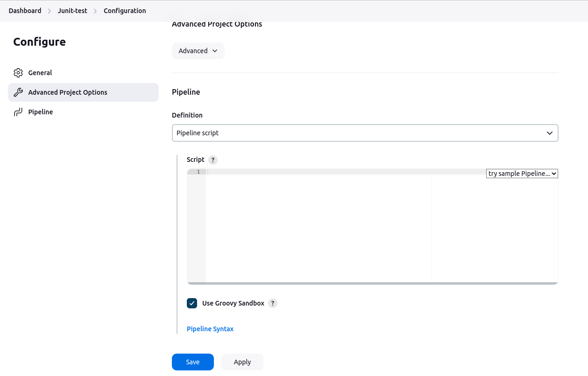Screen dimensions: 588x376
Task: Click breadcrumb chevron after Dashboard
Action: (x=50, y=11)
